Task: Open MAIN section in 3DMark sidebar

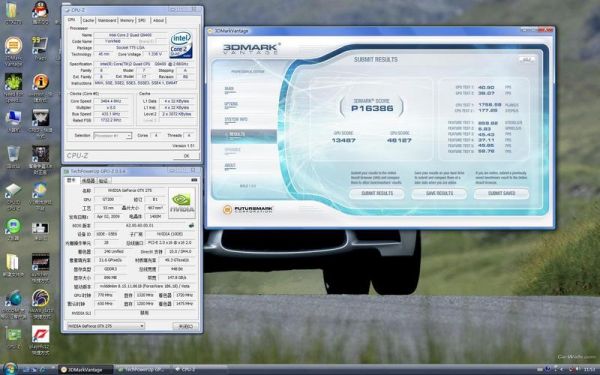Action: click(x=230, y=90)
